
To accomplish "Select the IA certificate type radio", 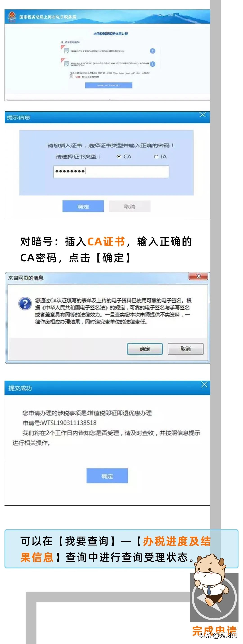I will click(x=156, y=157).
